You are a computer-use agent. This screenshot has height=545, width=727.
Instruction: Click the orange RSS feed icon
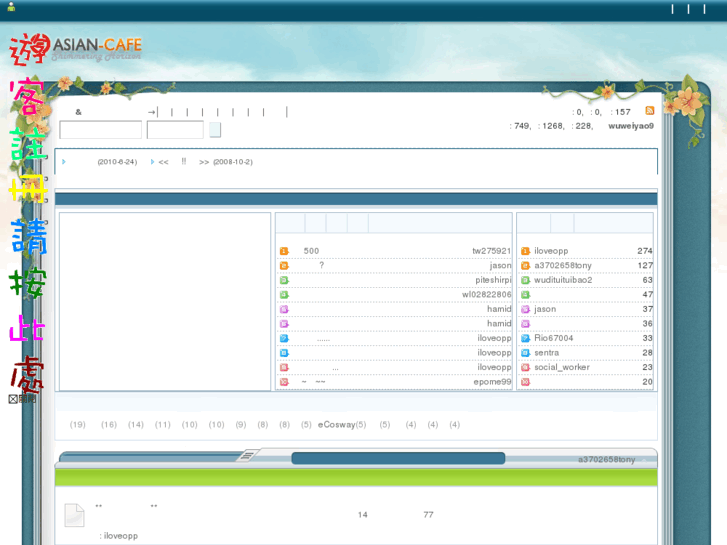(649, 111)
